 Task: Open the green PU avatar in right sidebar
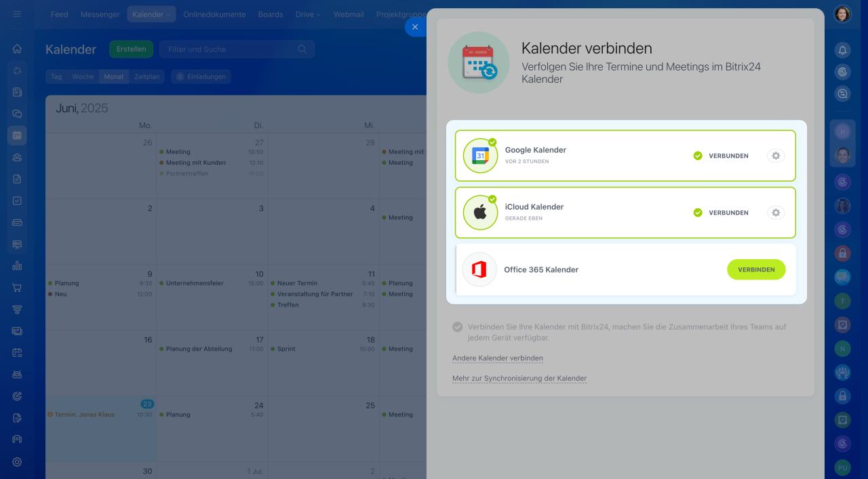click(x=842, y=467)
